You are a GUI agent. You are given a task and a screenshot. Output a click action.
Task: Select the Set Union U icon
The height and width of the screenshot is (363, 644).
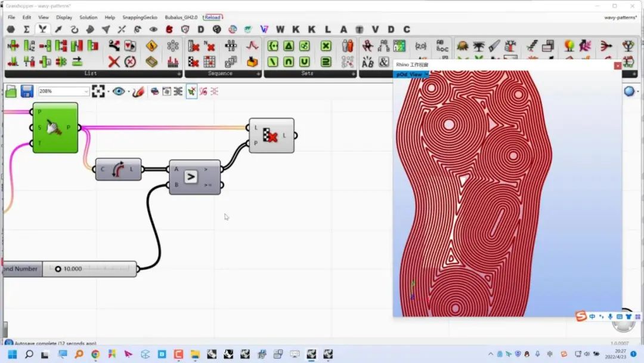304,61
